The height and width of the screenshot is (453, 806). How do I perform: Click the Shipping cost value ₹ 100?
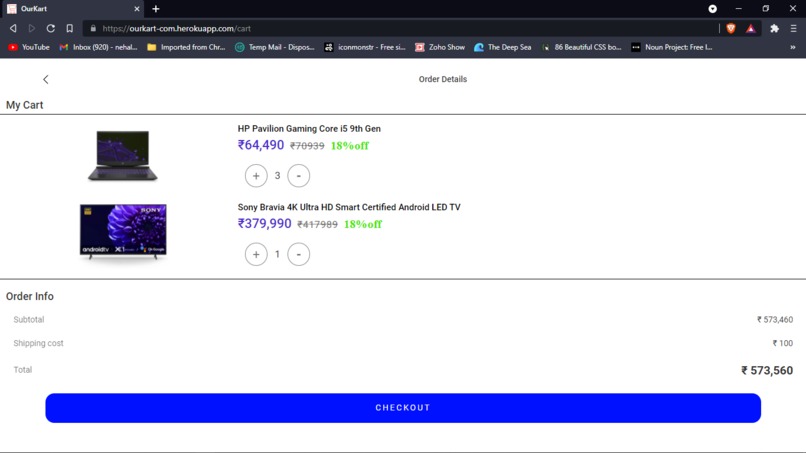coord(782,343)
